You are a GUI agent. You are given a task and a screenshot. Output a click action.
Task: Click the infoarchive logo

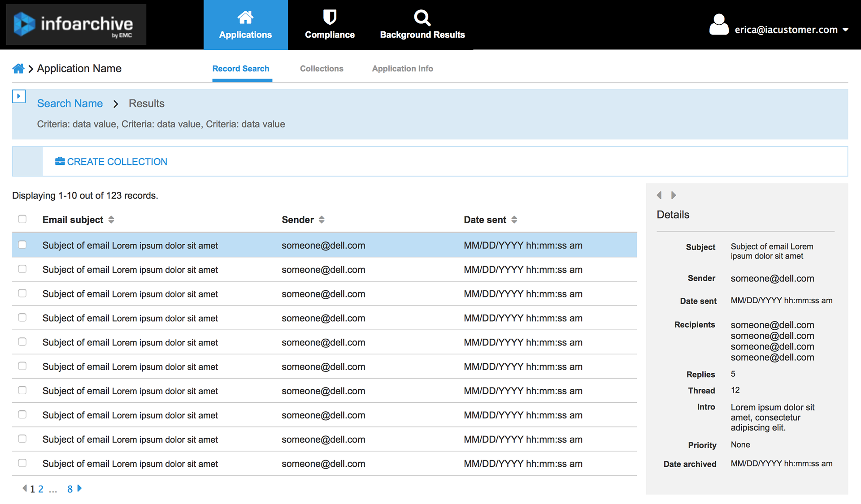point(76,25)
